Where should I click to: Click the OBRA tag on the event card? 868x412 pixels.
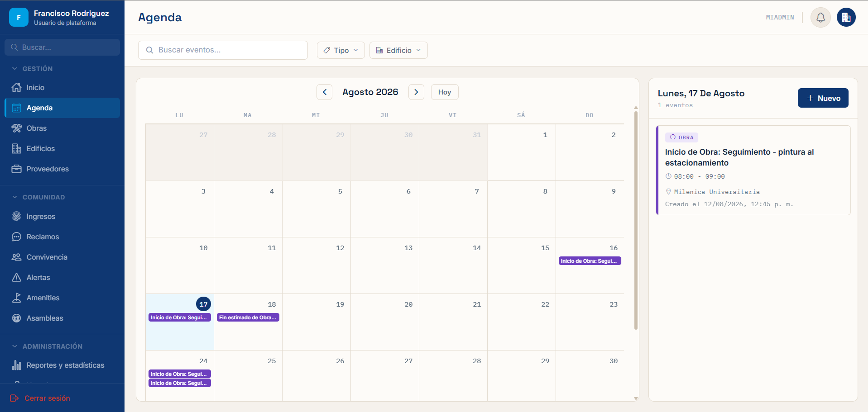(x=681, y=137)
